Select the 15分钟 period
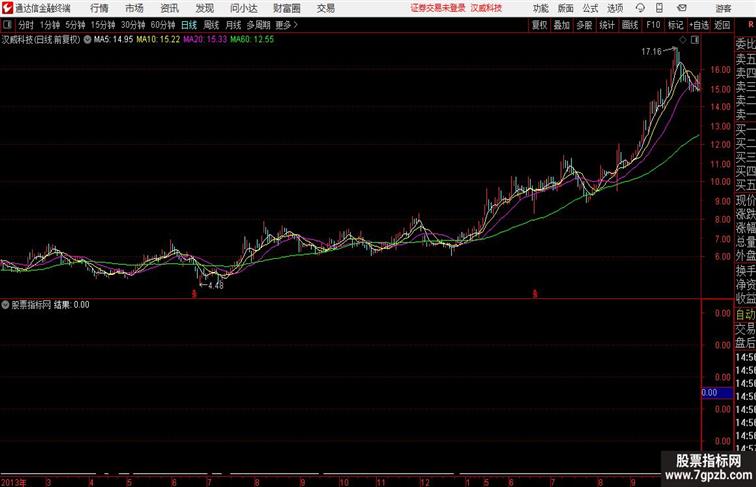This screenshot has height=487, width=756. point(103,25)
